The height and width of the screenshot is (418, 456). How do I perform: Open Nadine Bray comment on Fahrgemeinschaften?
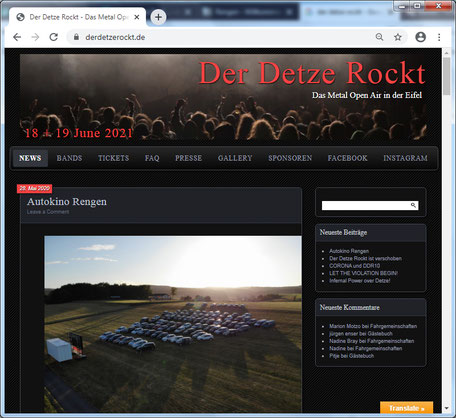coord(372,341)
